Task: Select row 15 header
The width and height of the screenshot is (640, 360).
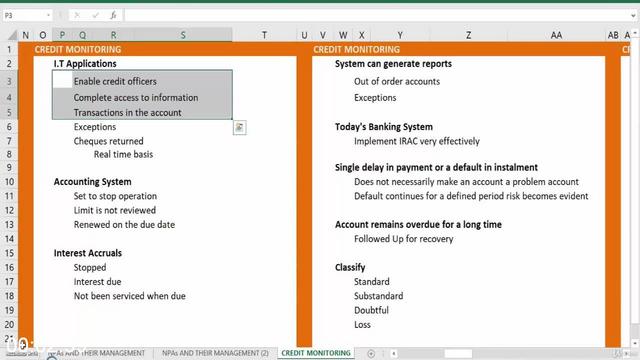Action: (9, 253)
